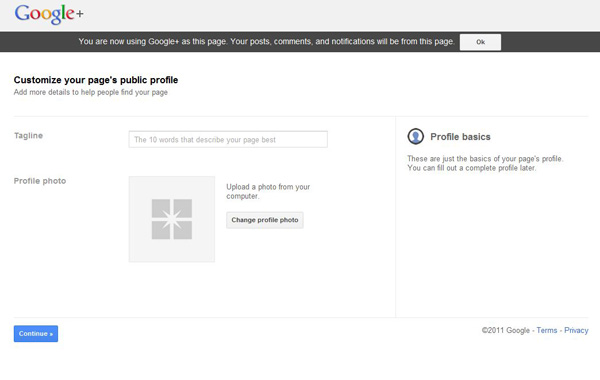The image size is (600, 380).
Task: Click 'Customize your page's public profile' heading
Action: [x=96, y=80]
